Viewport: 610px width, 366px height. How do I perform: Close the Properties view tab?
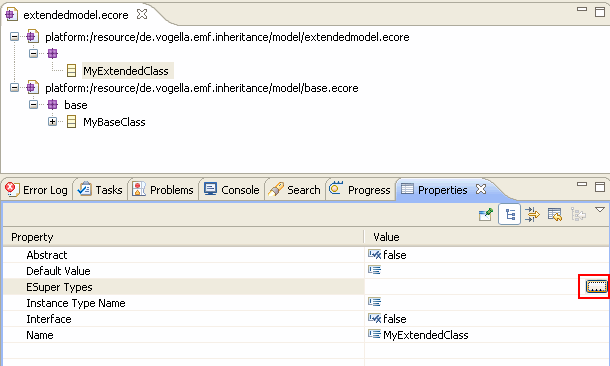click(481, 189)
